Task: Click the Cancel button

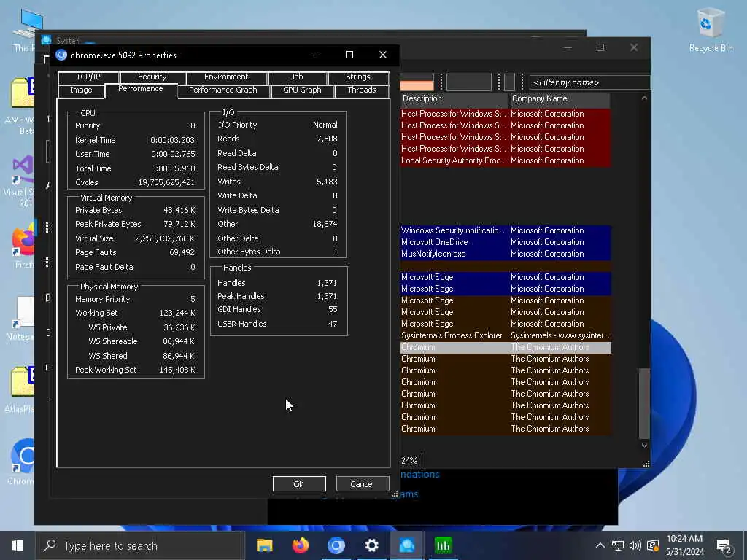Action: pyautogui.click(x=362, y=484)
